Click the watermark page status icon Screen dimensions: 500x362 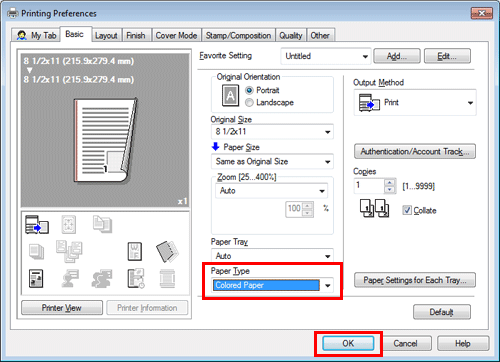click(x=135, y=251)
